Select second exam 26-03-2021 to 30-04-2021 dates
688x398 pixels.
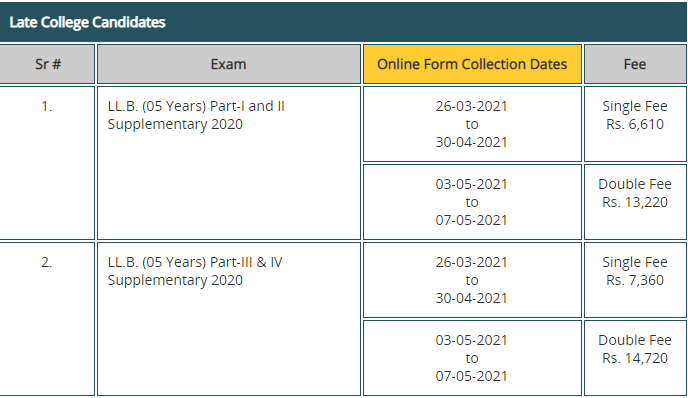(x=472, y=280)
